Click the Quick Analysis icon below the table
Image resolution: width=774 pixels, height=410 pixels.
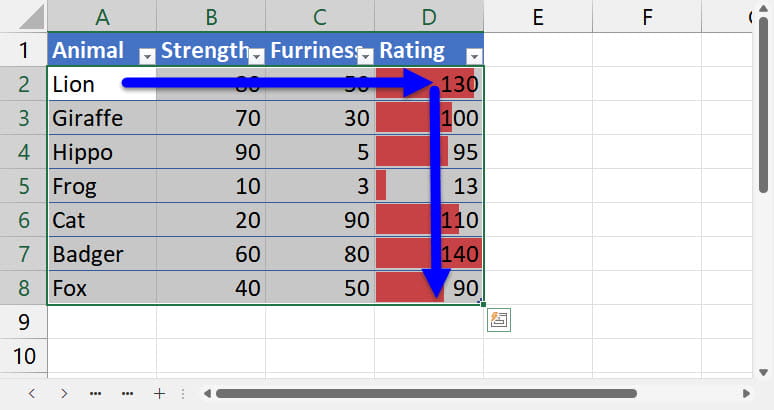pyautogui.click(x=499, y=320)
